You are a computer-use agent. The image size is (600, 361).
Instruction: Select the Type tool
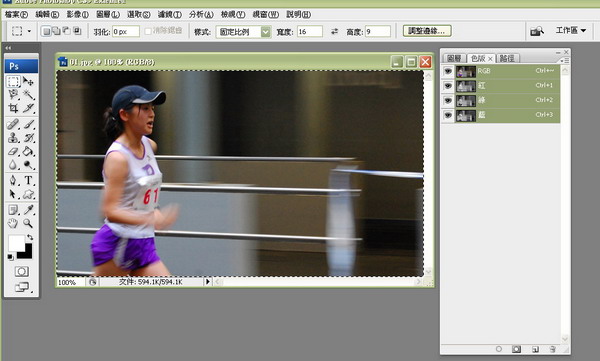[x=28, y=180]
